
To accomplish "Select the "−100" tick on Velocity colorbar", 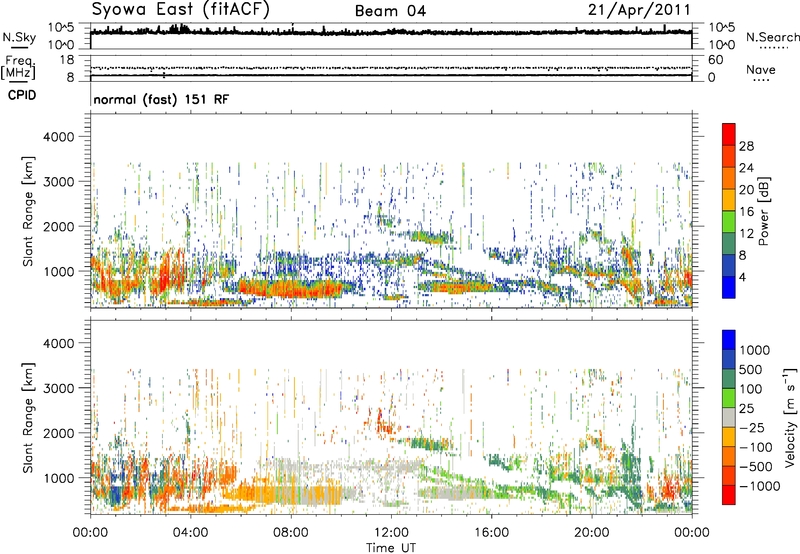I will [x=756, y=447].
